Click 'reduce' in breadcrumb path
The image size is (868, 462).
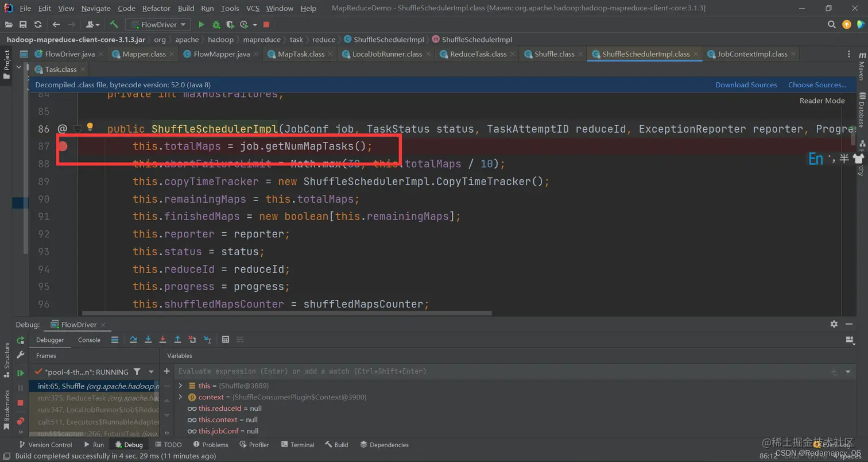pos(324,40)
